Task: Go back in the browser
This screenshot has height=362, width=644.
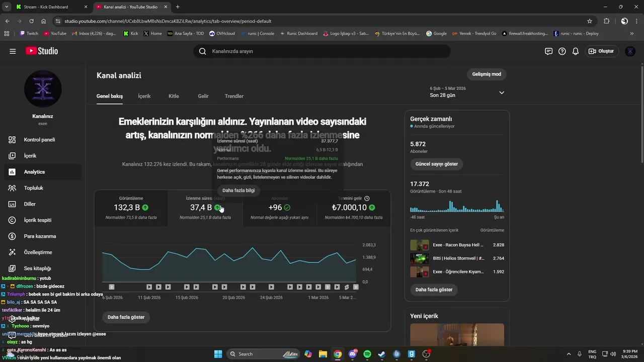Action: [8, 21]
